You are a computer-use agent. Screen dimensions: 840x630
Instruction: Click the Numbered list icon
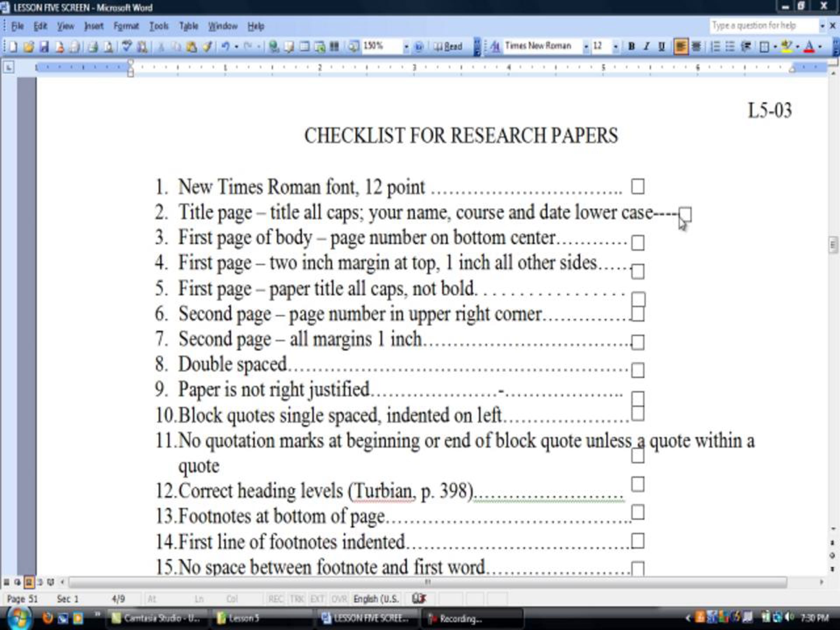[715, 47]
